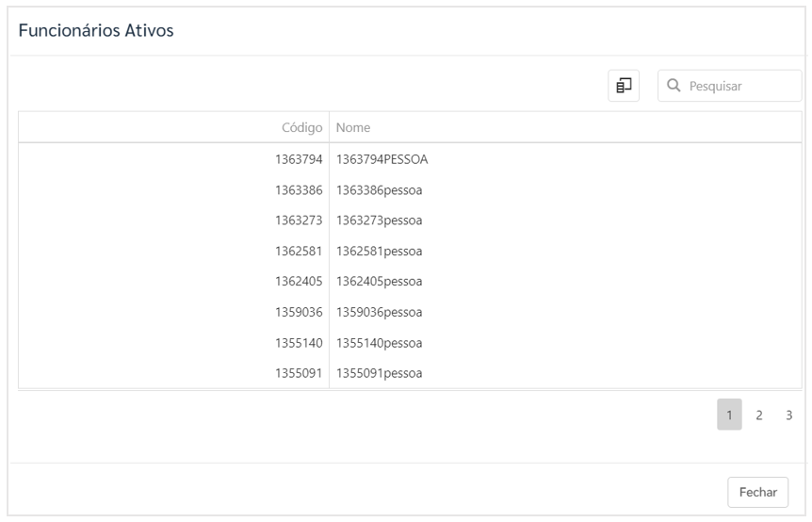Click the Funcionários Ativos title
The width and height of the screenshot is (812, 522).
point(96,30)
